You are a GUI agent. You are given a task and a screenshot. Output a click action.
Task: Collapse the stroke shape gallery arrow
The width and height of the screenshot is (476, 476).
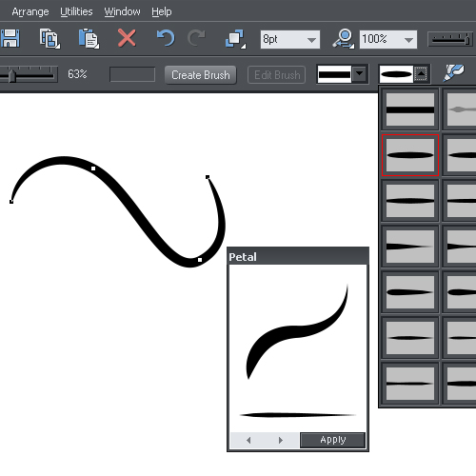click(x=421, y=74)
